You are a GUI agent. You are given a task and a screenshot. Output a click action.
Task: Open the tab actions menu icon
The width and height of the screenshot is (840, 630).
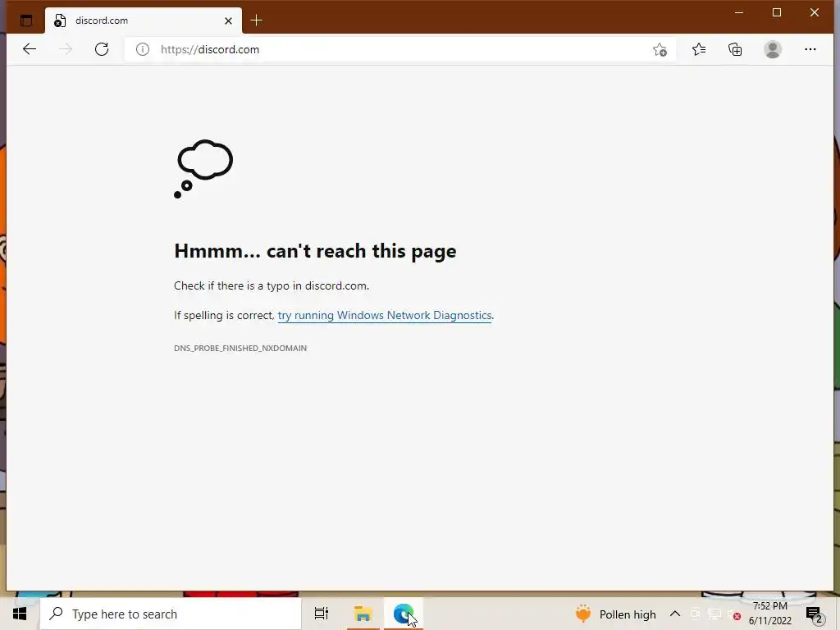click(25, 21)
